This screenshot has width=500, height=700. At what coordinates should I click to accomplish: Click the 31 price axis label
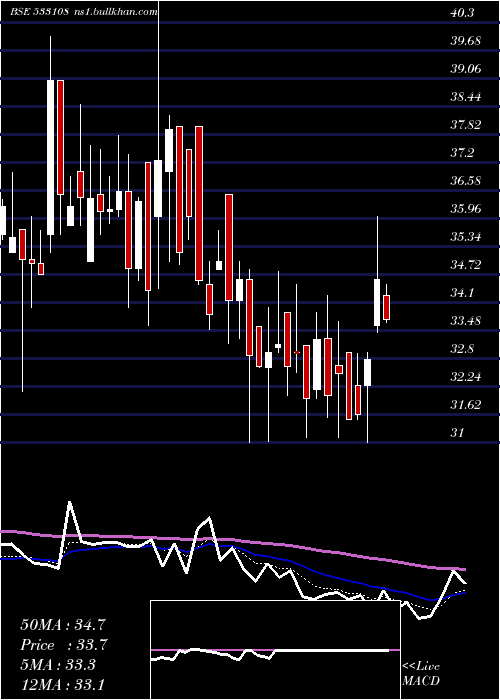457,433
